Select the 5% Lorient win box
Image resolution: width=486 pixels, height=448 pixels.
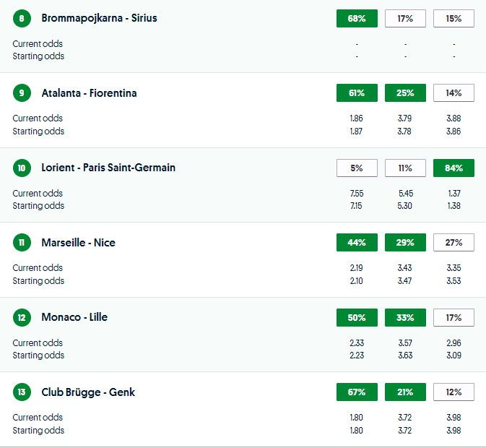coord(357,168)
